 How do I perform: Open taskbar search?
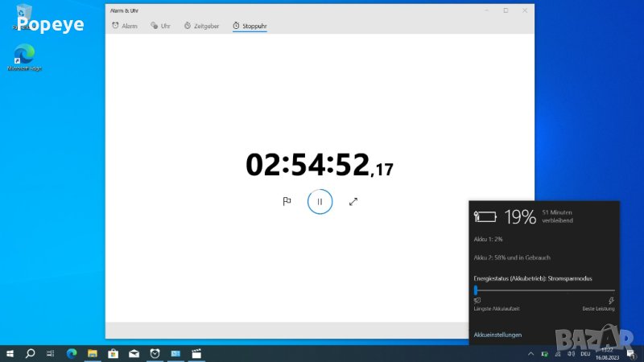[x=31, y=353]
